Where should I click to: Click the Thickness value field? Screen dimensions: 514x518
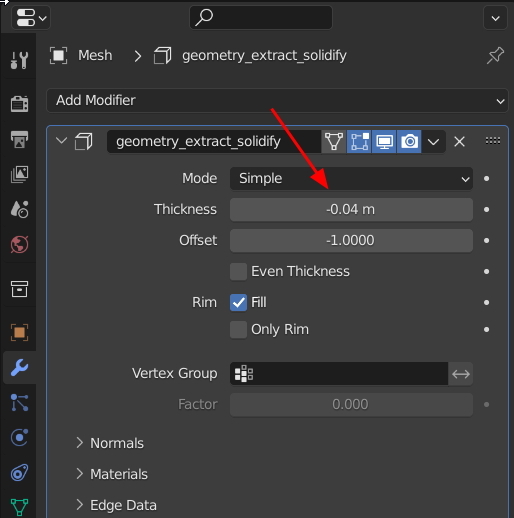tap(351, 210)
